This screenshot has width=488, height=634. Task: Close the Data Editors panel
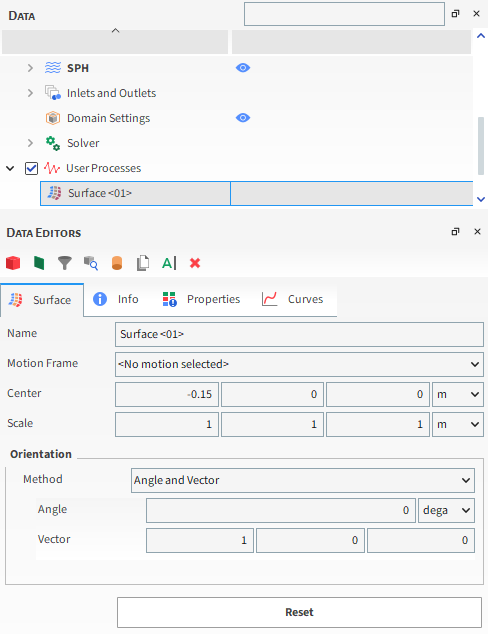coord(477,232)
